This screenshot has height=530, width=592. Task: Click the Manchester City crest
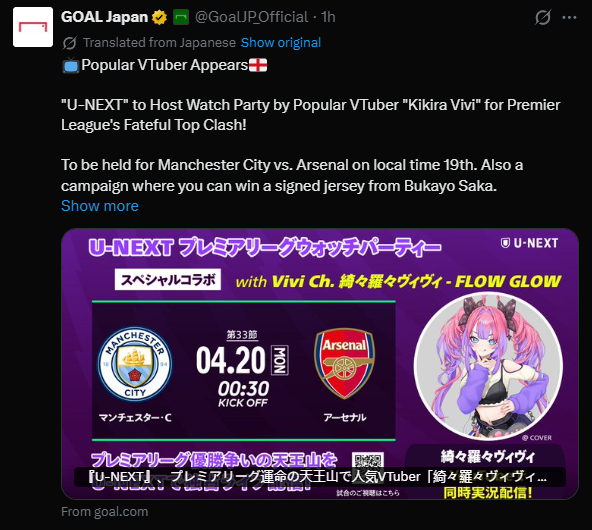(135, 364)
